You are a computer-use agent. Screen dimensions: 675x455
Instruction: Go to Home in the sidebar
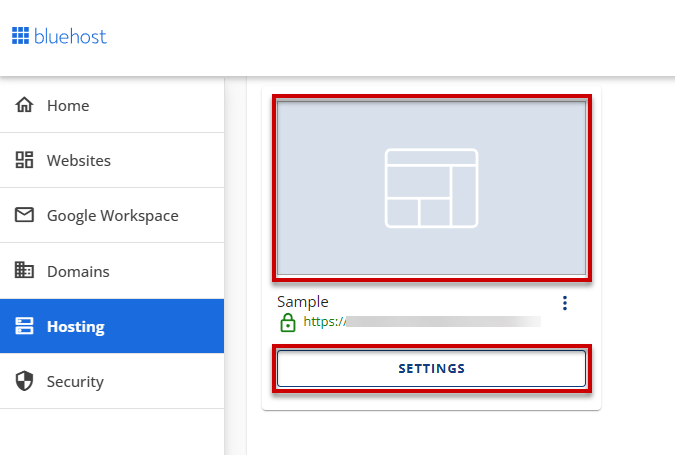pos(112,105)
